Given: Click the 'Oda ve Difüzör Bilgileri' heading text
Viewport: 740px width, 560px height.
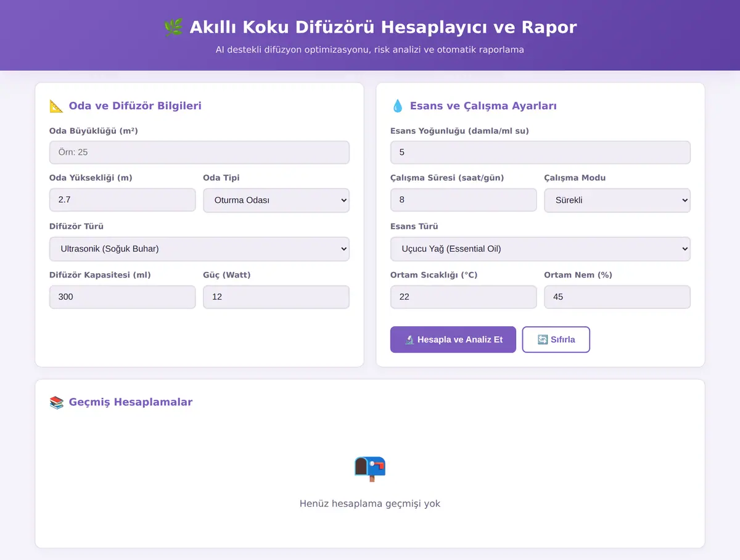Looking at the screenshot, I should 135,106.
